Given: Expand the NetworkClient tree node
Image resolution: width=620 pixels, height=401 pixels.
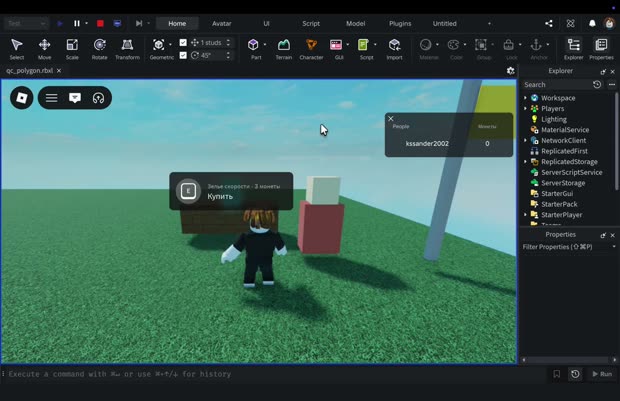Looking at the screenshot, I should click(525, 140).
